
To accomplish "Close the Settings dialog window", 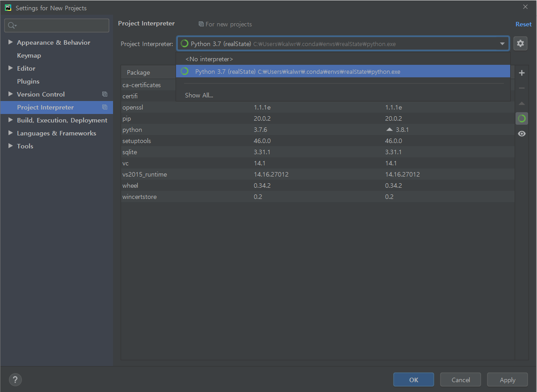I will click(525, 7).
